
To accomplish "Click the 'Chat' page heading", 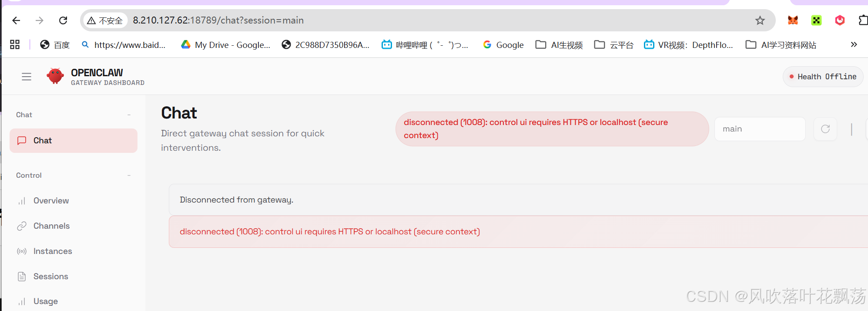I will [179, 113].
